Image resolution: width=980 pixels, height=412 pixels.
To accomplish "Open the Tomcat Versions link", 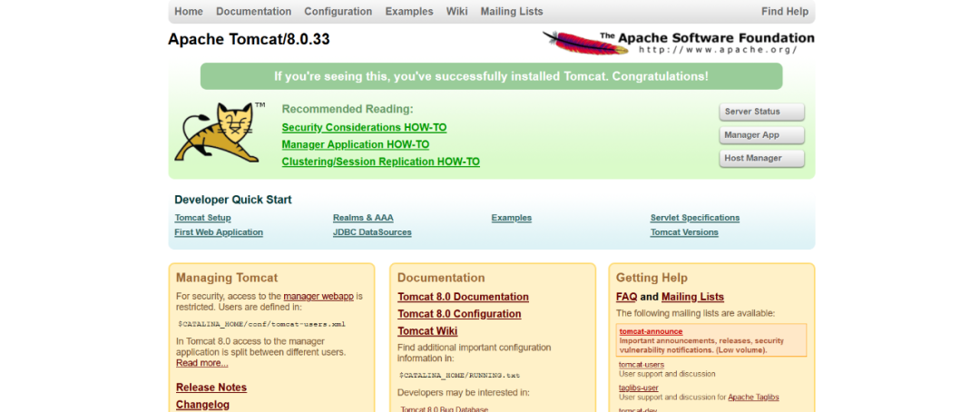I will [x=684, y=232].
